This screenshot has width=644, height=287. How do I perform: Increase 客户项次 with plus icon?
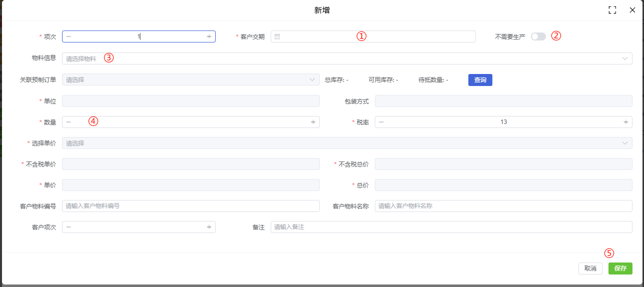[x=209, y=227]
